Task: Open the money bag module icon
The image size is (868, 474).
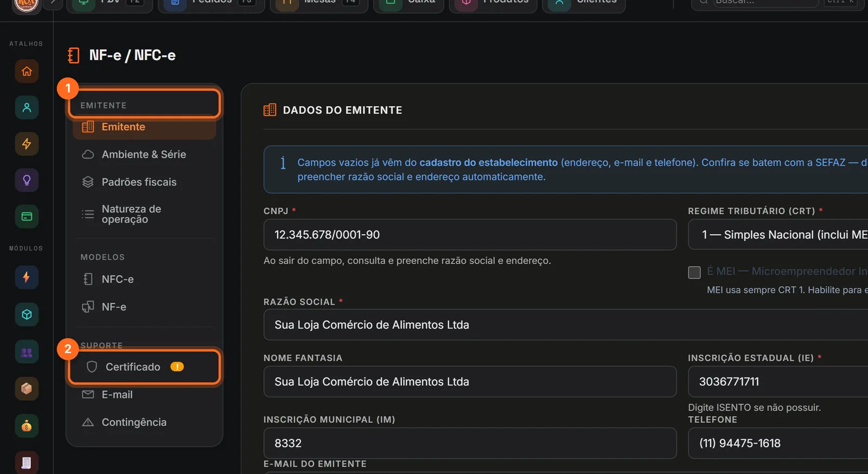Action: 27,426
